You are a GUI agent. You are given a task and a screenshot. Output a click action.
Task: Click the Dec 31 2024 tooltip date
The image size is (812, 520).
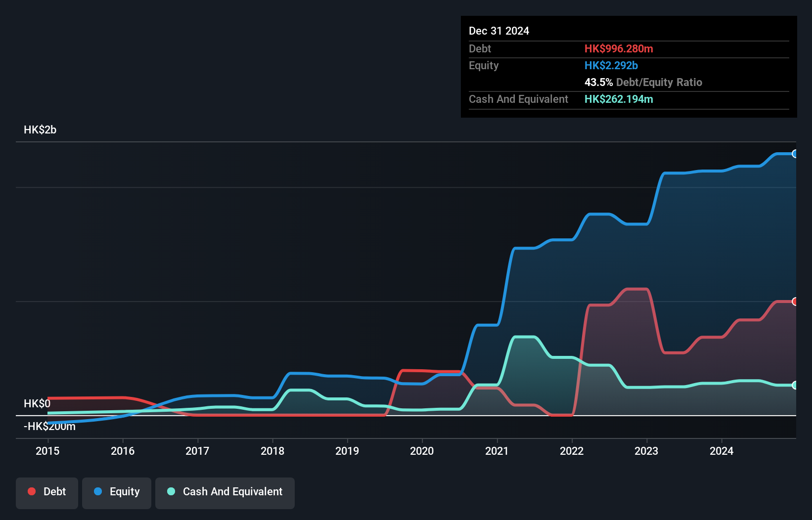point(499,31)
